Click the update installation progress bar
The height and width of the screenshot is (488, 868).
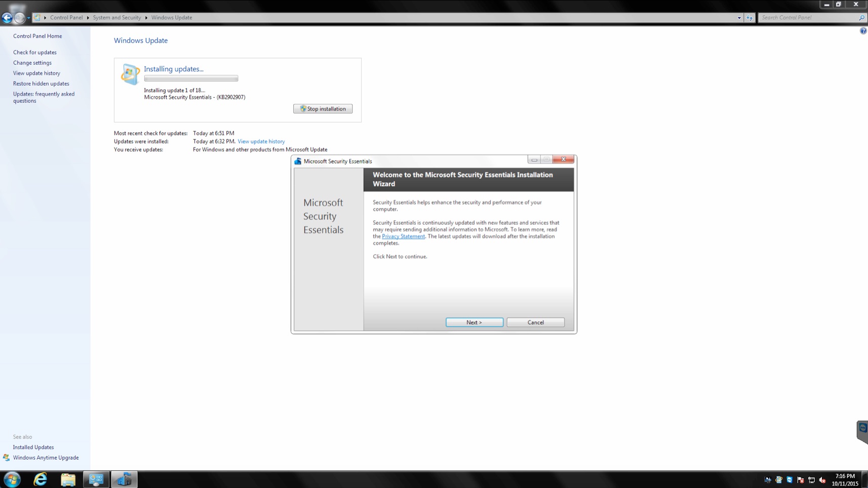(191, 78)
